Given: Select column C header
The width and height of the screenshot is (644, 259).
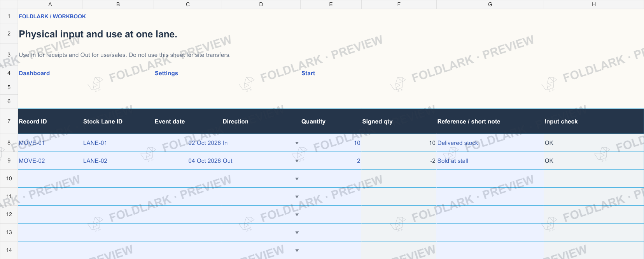Looking at the screenshot, I should (x=188, y=4).
